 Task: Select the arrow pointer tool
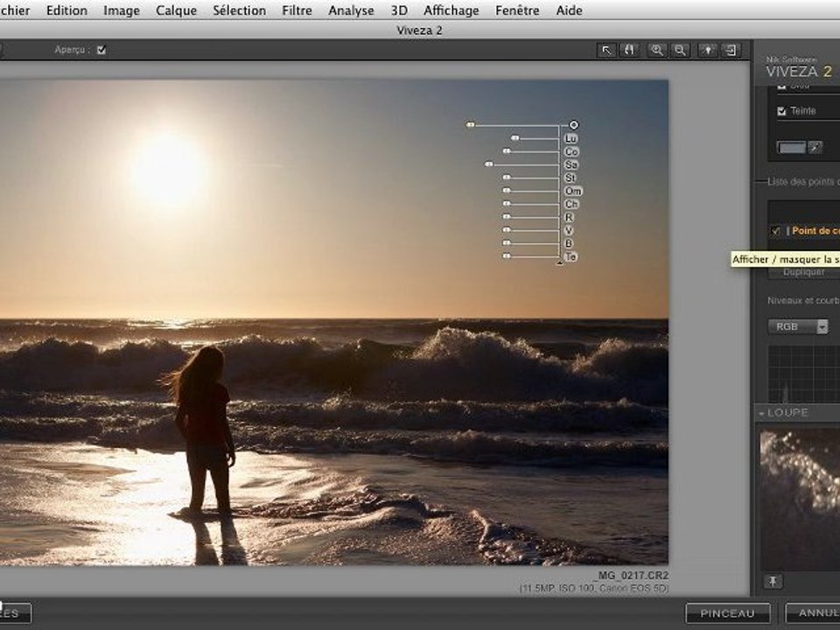(x=606, y=51)
